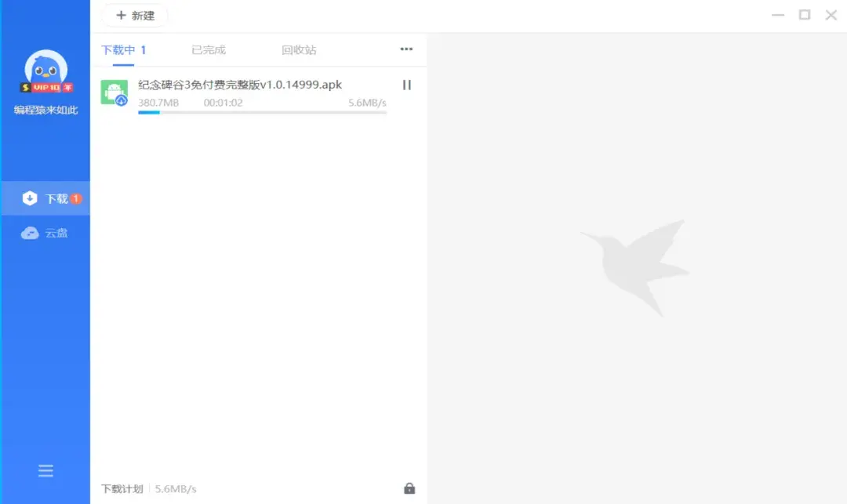Minimize the download manager window

point(778,15)
